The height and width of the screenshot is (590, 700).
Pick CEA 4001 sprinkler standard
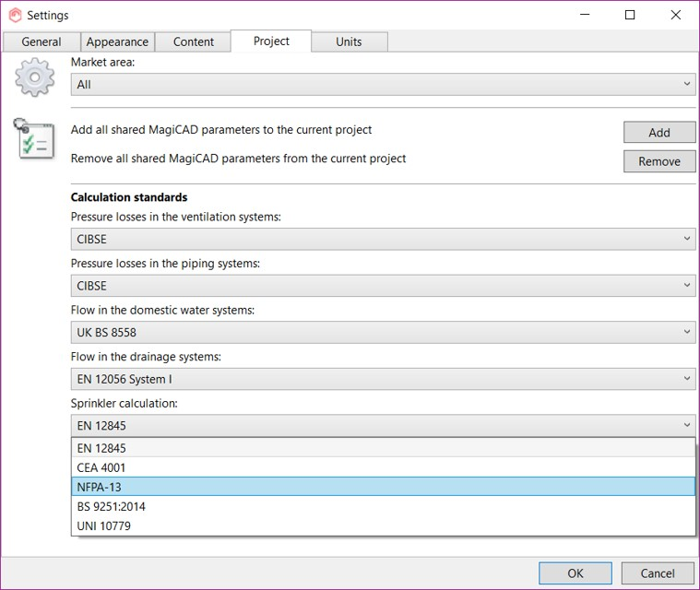point(383,467)
